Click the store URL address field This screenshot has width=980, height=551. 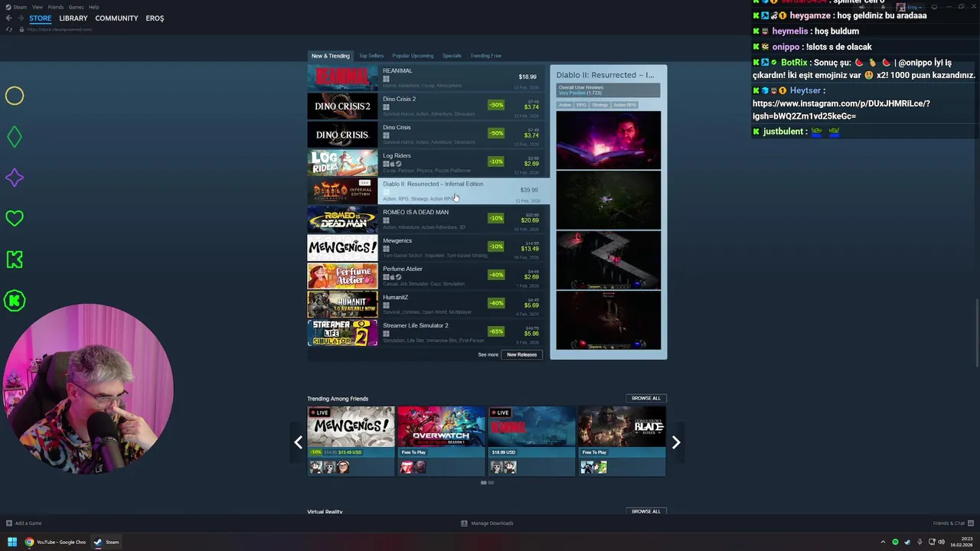(x=60, y=29)
